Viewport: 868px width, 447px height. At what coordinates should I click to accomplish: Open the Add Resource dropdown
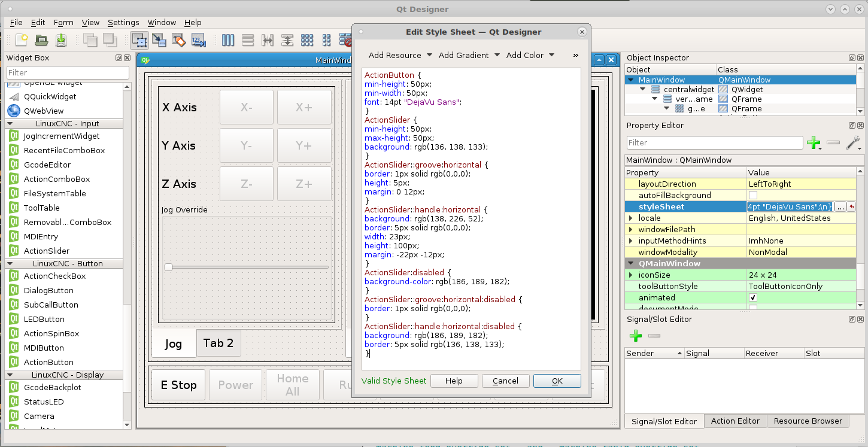pyautogui.click(x=400, y=55)
